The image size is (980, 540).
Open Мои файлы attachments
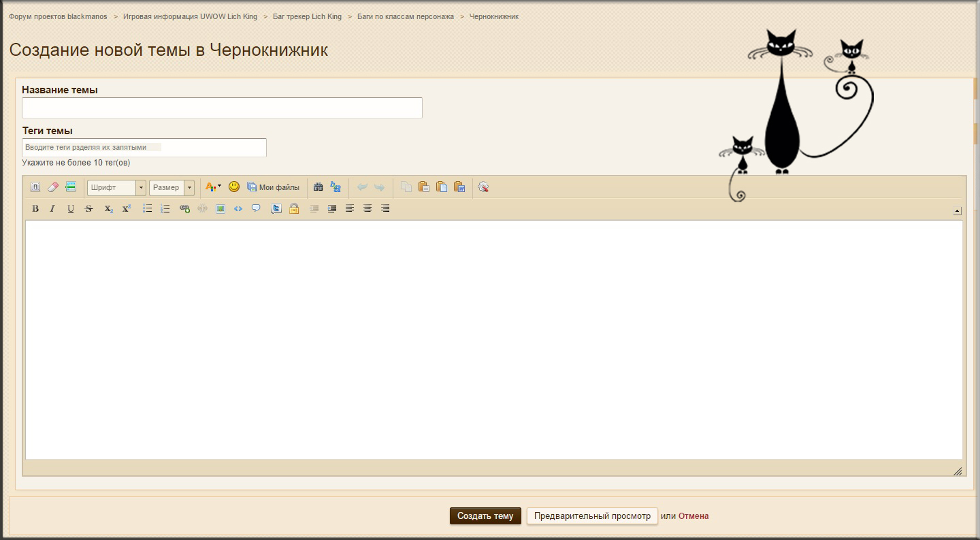coord(273,187)
